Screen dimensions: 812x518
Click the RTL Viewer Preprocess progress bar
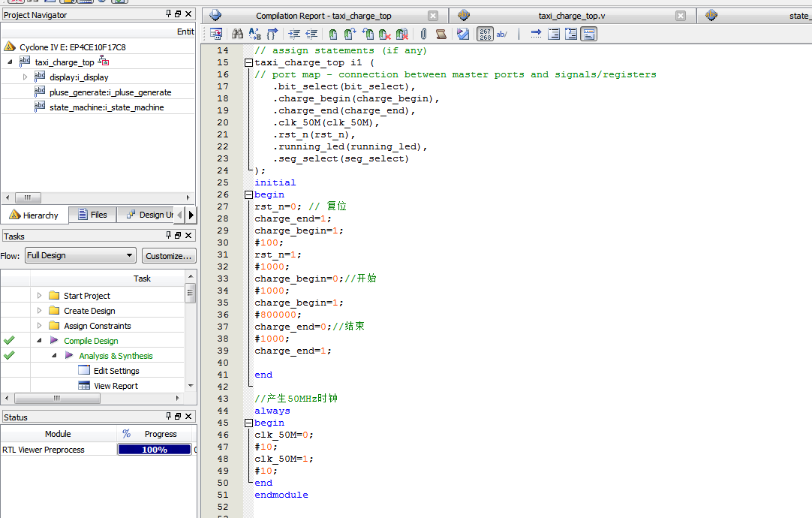point(154,450)
